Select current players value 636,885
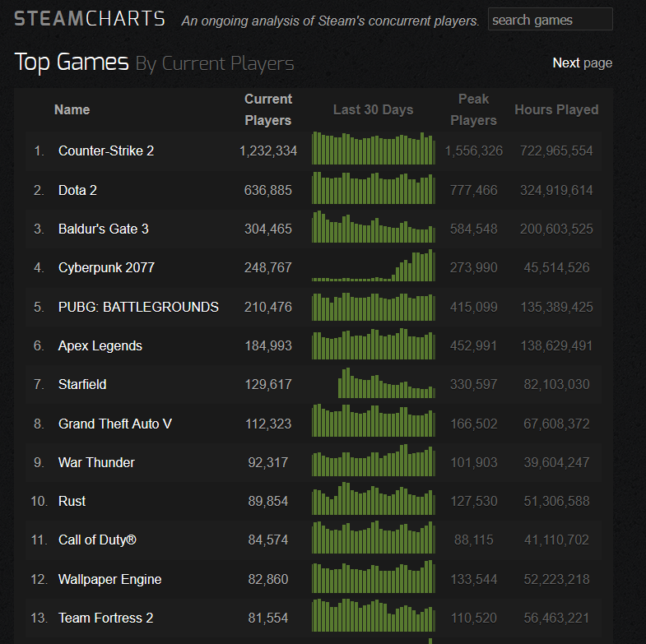This screenshot has width=646, height=644. (268, 190)
